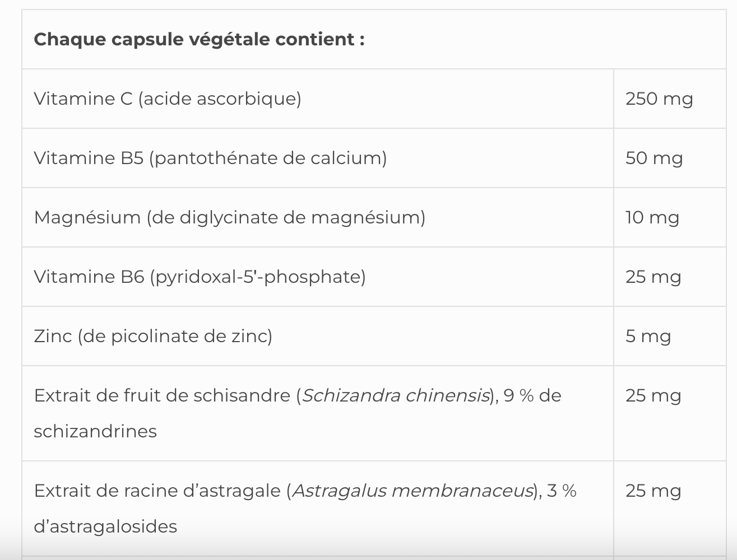Click the word "schizandrines"

95,431
